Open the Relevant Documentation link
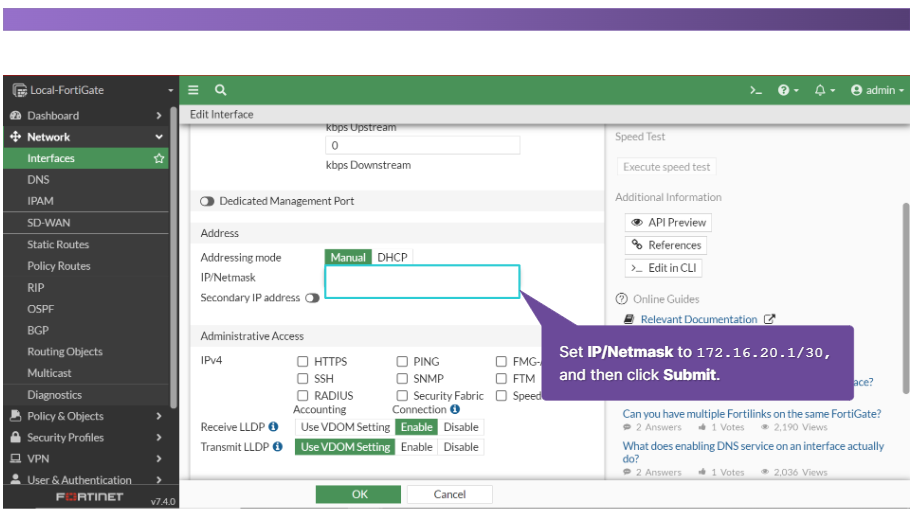 click(x=698, y=319)
